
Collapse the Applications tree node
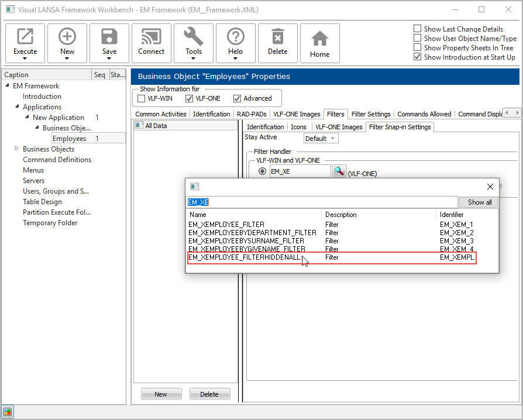click(16, 107)
